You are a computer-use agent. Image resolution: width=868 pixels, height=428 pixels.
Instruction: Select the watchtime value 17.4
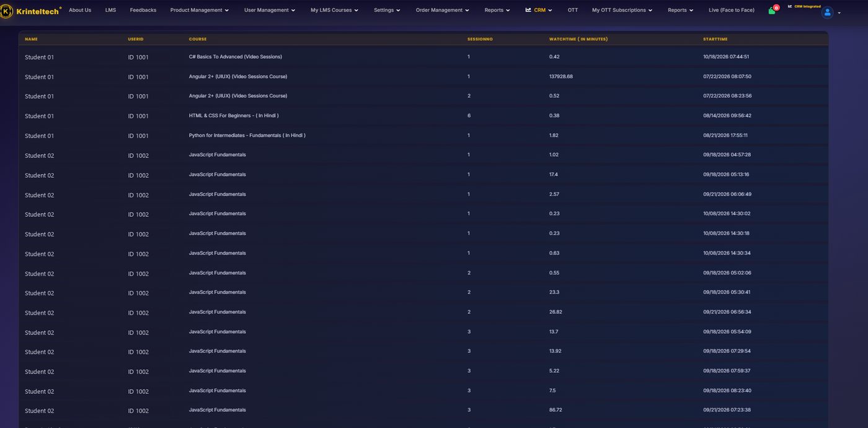pos(554,175)
